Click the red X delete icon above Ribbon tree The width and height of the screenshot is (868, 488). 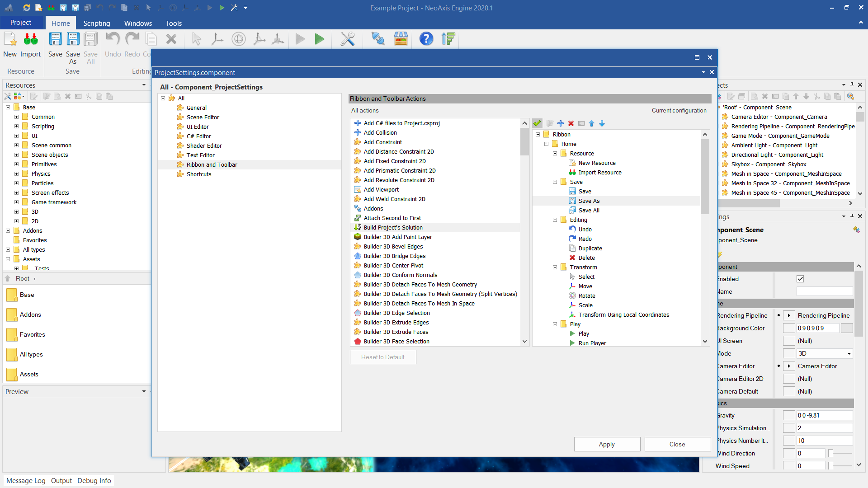coord(571,123)
